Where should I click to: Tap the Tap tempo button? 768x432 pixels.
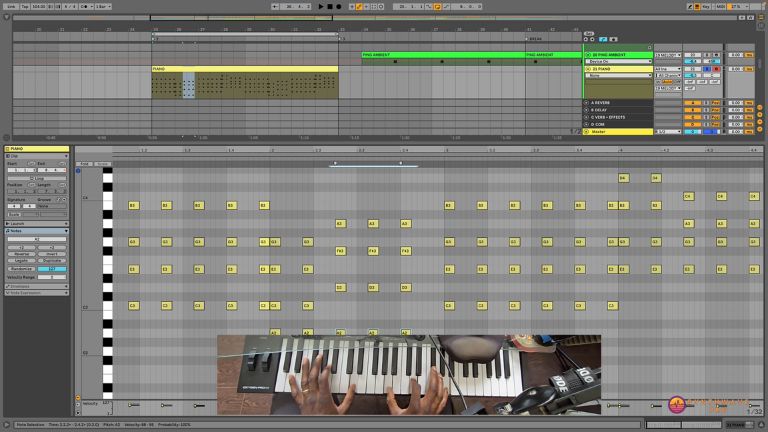click(25, 6)
